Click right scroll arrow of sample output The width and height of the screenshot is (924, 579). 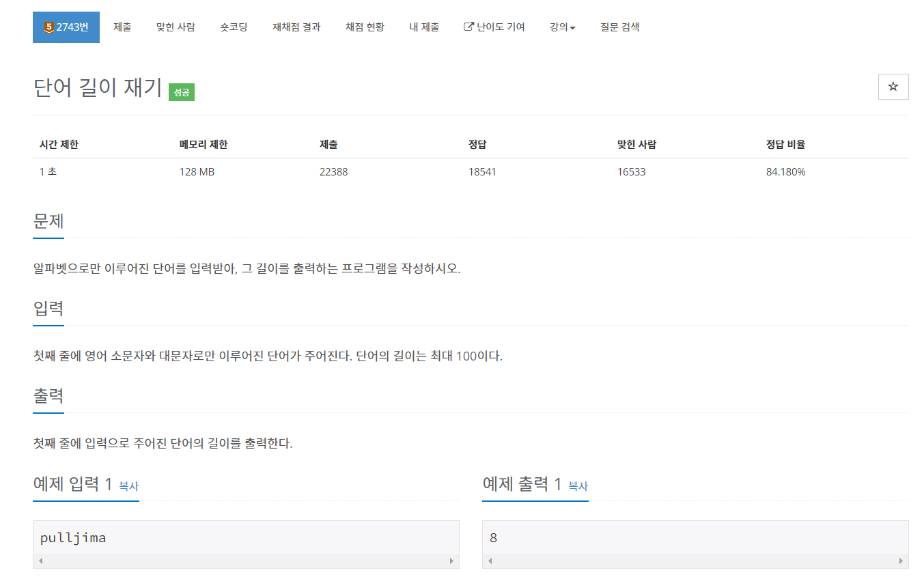(x=901, y=561)
